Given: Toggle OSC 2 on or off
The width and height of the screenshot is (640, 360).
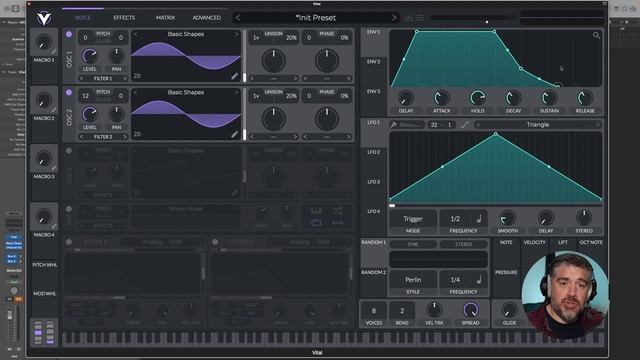Looking at the screenshot, I should click(x=69, y=93).
